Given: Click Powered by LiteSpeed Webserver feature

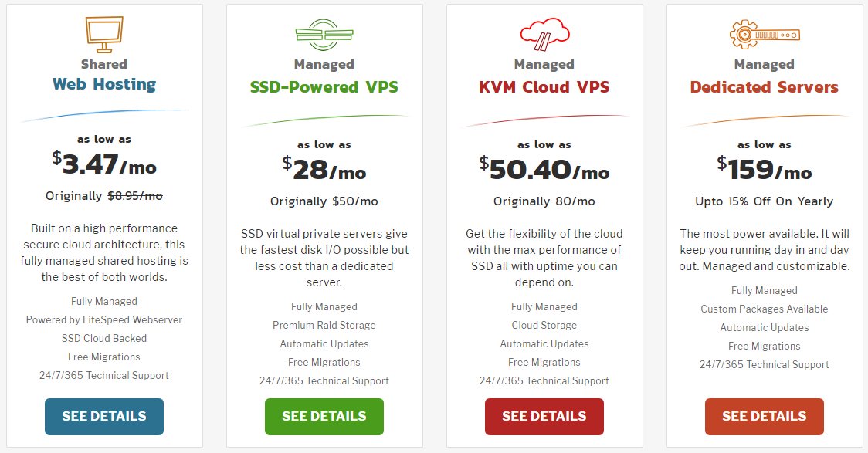Looking at the screenshot, I should click(x=104, y=319).
